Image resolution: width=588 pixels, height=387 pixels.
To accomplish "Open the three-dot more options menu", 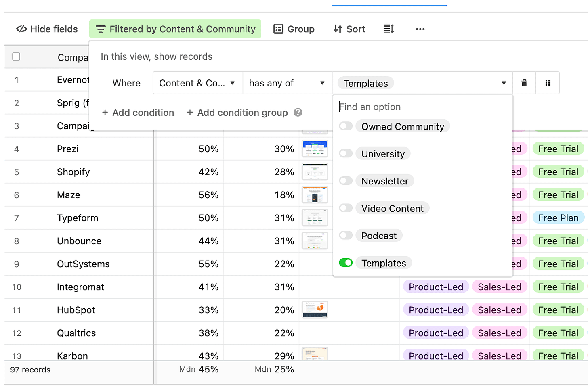I will click(420, 29).
